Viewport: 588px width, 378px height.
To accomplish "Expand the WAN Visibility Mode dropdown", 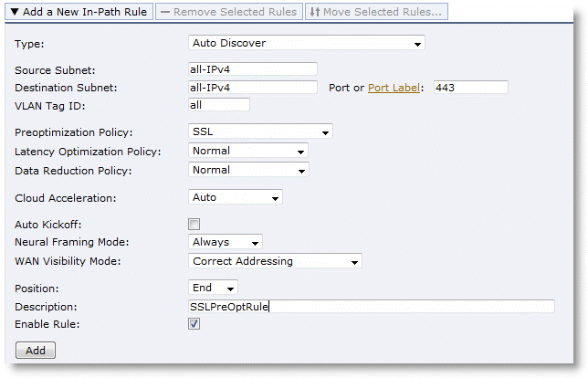I will [274, 261].
